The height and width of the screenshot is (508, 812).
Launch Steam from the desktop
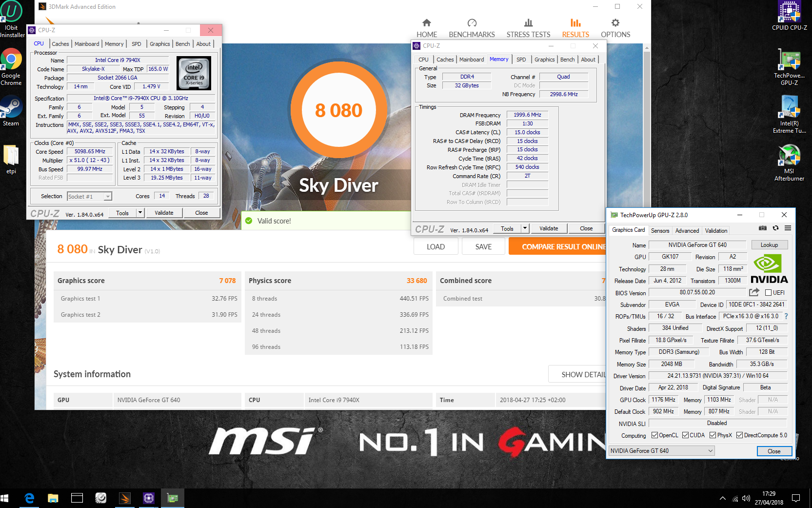[11, 111]
